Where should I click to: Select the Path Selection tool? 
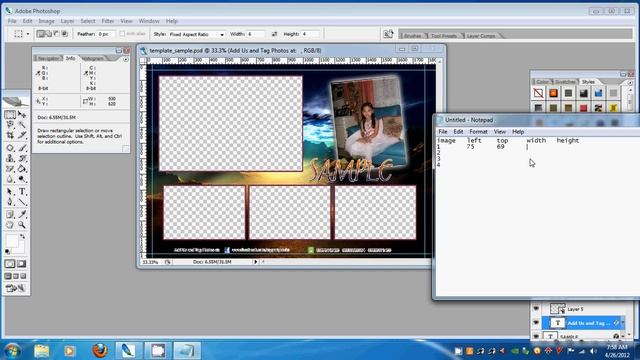click(x=10, y=191)
